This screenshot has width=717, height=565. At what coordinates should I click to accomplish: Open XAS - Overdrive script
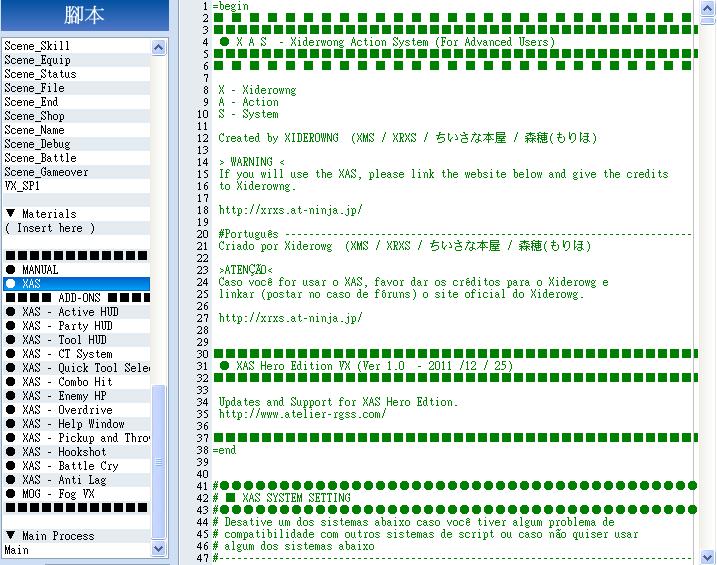point(76,410)
